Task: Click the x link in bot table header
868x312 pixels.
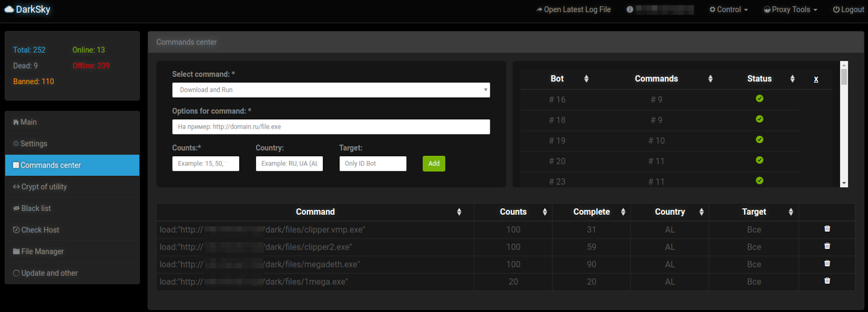Action: pyautogui.click(x=816, y=79)
